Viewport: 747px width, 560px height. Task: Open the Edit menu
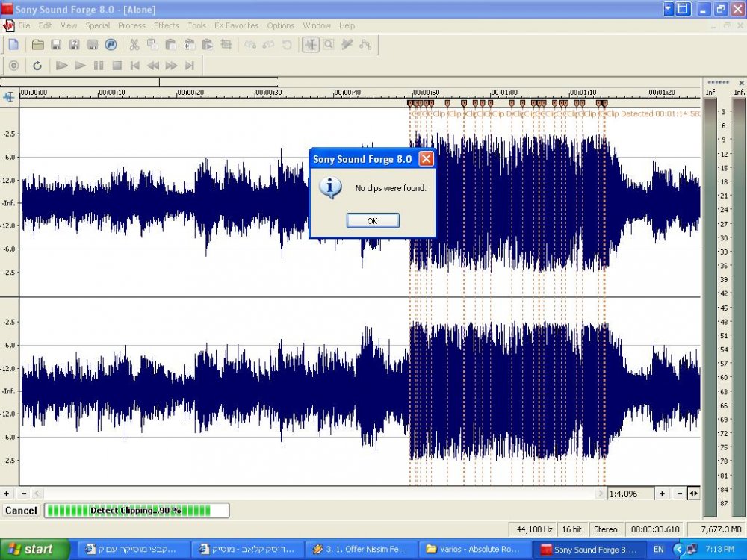click(x=46, y=25)
